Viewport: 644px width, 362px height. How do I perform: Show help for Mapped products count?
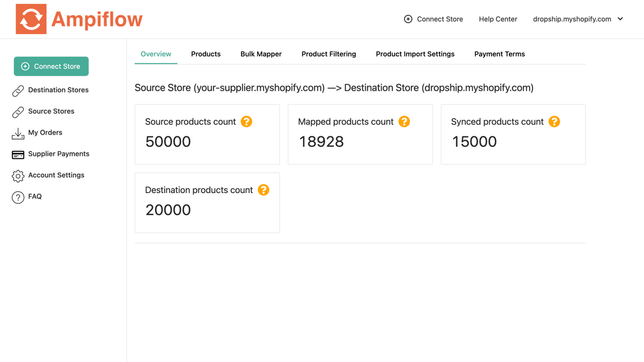coord(404,122)
